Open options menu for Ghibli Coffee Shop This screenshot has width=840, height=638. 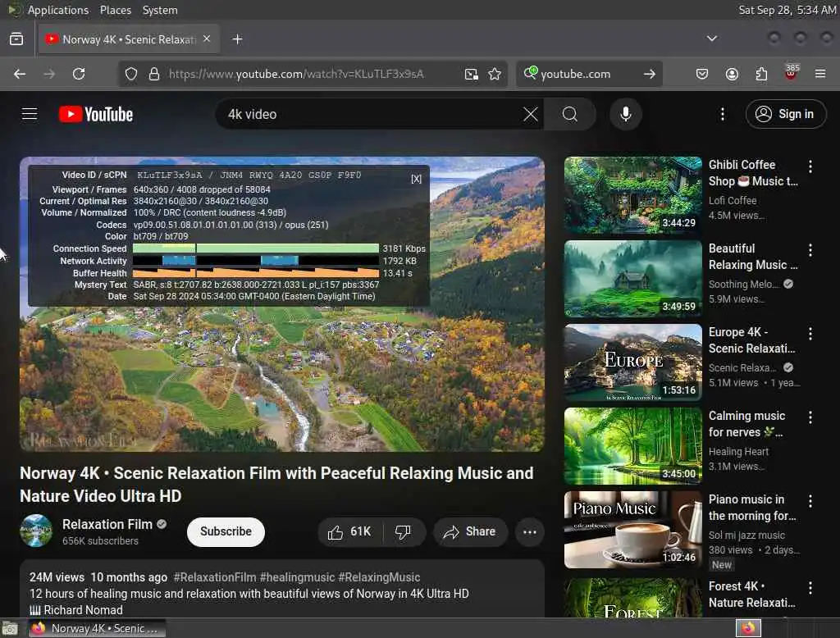[x=810, y=166]
